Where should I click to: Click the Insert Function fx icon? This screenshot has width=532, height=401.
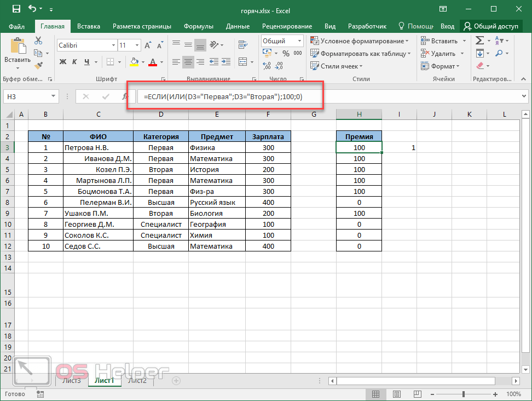tap(124, 96)
